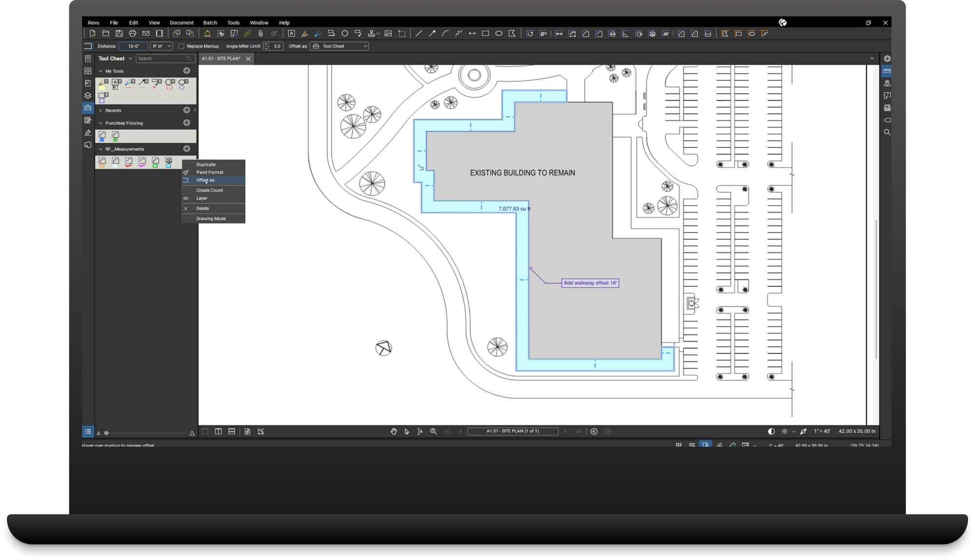Toggle the Dimmer half-circle icon
Screen dimensions: 975x560
pyautogui.click(x=771, y=431)
